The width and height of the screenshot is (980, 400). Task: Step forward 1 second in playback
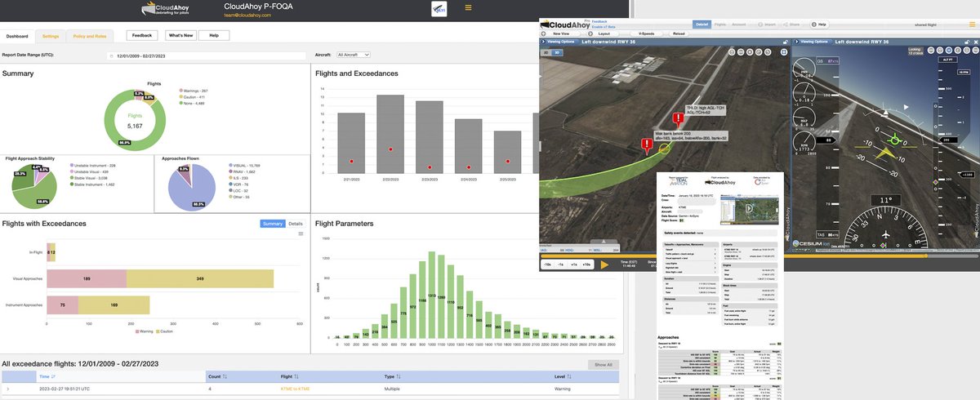575,265
